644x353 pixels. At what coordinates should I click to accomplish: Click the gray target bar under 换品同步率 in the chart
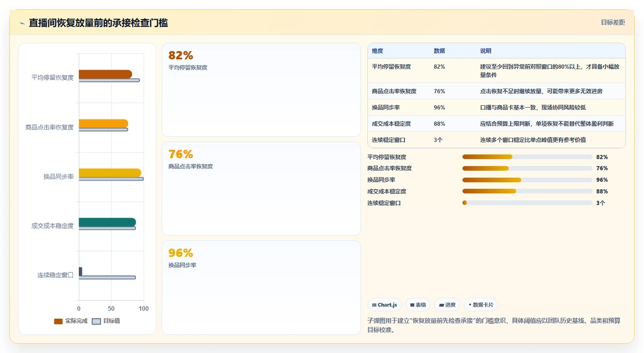pos(111,179)
